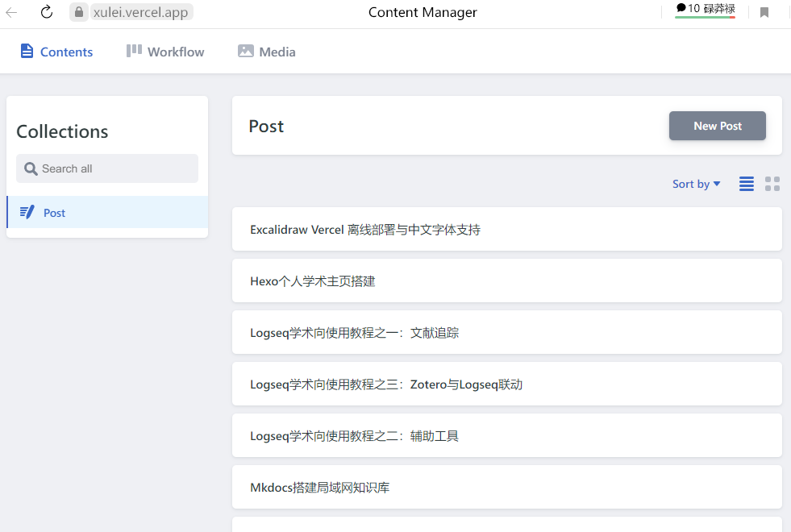Open the Contents tab
Image resolution: width=791 pixels, height=532 pixels.
tap(56, 52)
